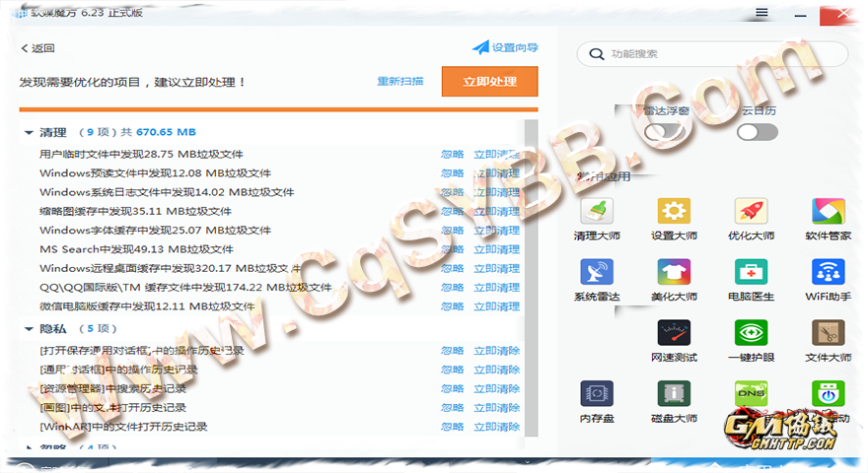Launch WiFi助手 assistant

click(x=829, y=280)
